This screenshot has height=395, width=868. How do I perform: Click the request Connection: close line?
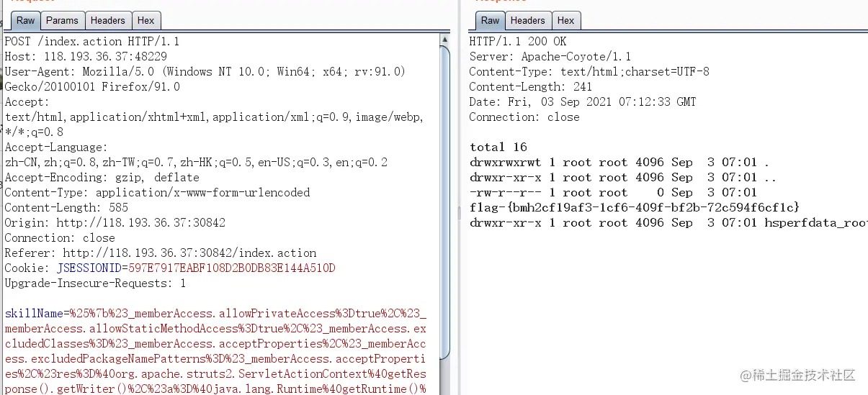60,238
